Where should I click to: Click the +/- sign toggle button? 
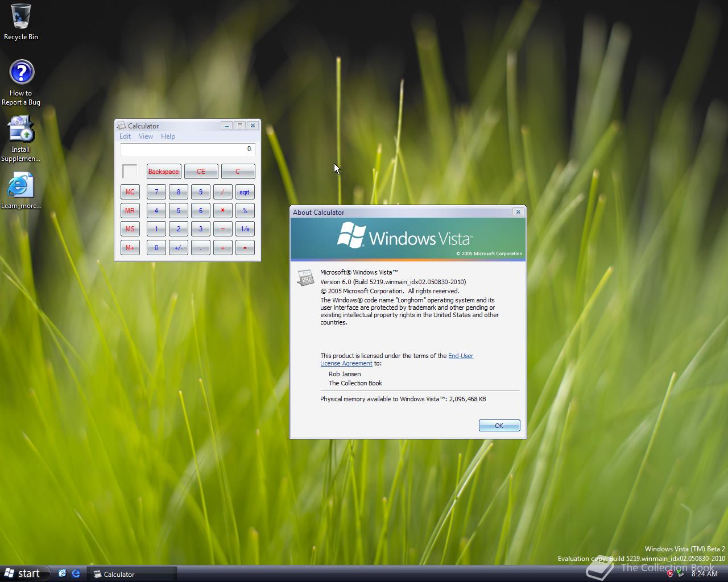[x=179, y=248]
